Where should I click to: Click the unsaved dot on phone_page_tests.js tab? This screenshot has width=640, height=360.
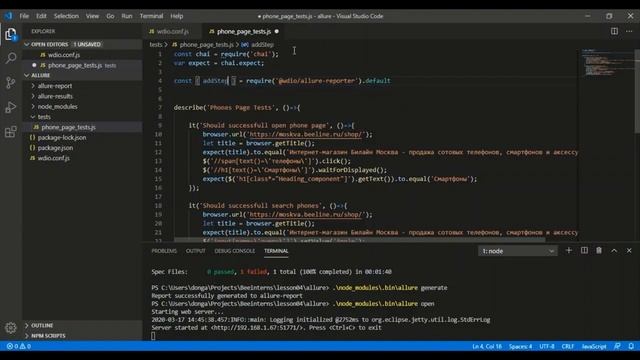click(x=277, y=31)
